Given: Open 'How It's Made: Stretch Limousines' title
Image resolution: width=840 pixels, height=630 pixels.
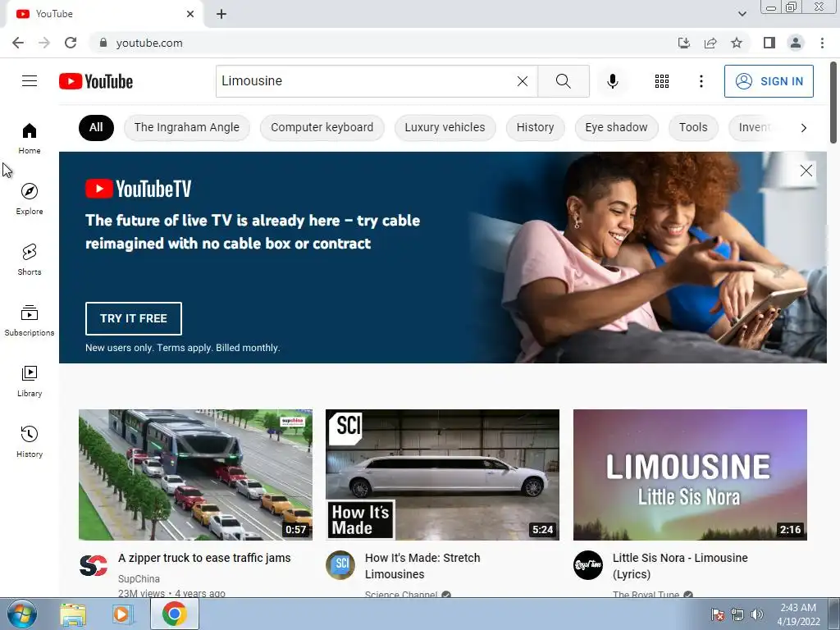Looking at the screenshot, I should (x=422, y=566).
